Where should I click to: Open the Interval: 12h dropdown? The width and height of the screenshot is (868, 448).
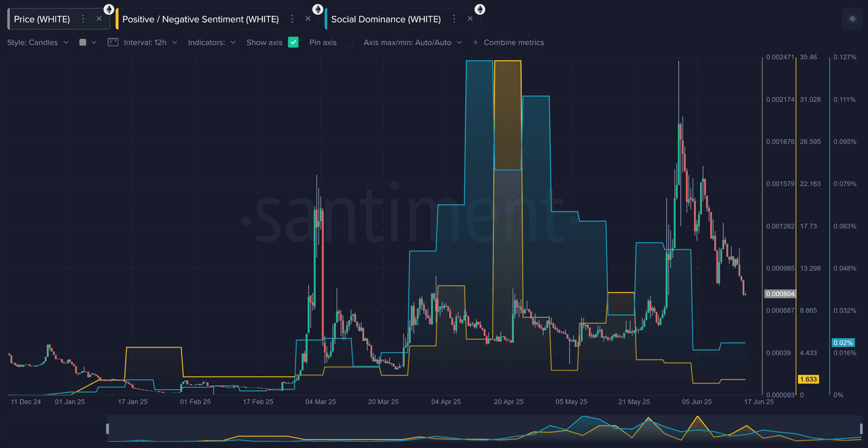(x=150, y=42)
